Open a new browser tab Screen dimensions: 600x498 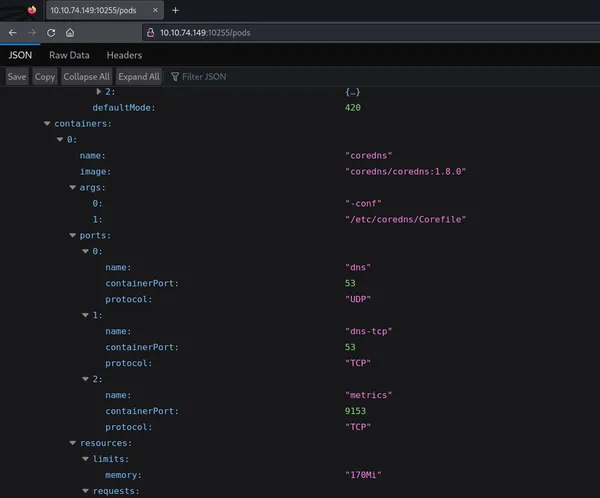(176, 10)
